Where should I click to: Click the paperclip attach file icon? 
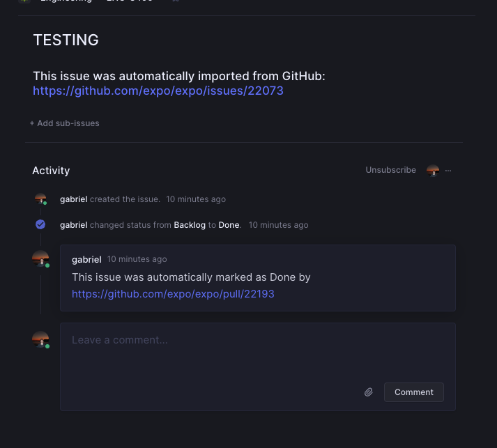369,392
